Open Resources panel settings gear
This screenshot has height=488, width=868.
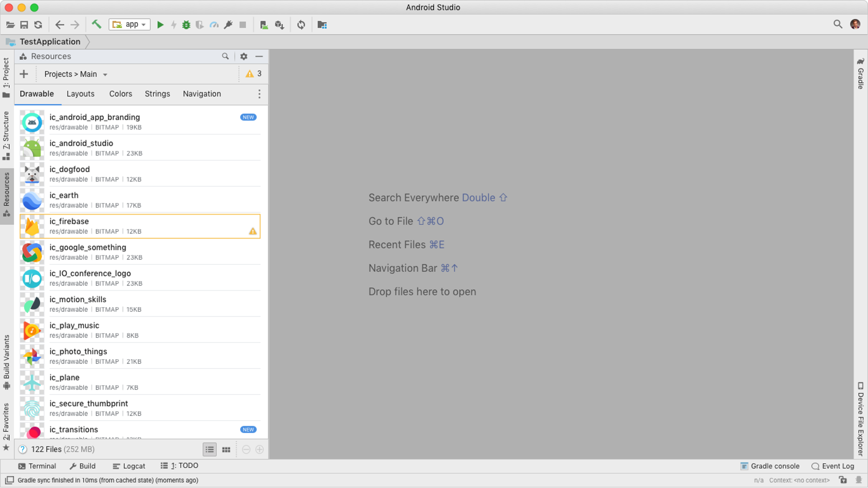pos(244,56)
